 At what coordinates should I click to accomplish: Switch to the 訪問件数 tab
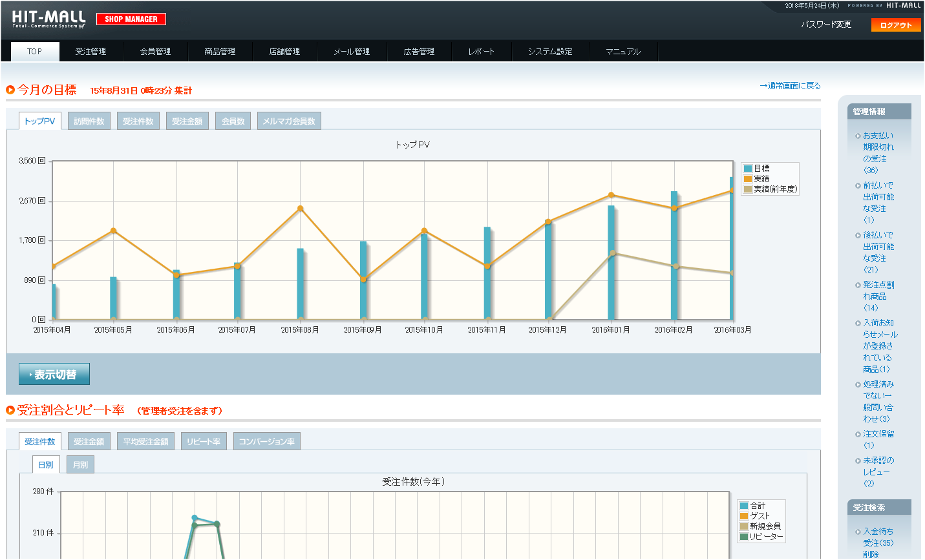(89, 121)
